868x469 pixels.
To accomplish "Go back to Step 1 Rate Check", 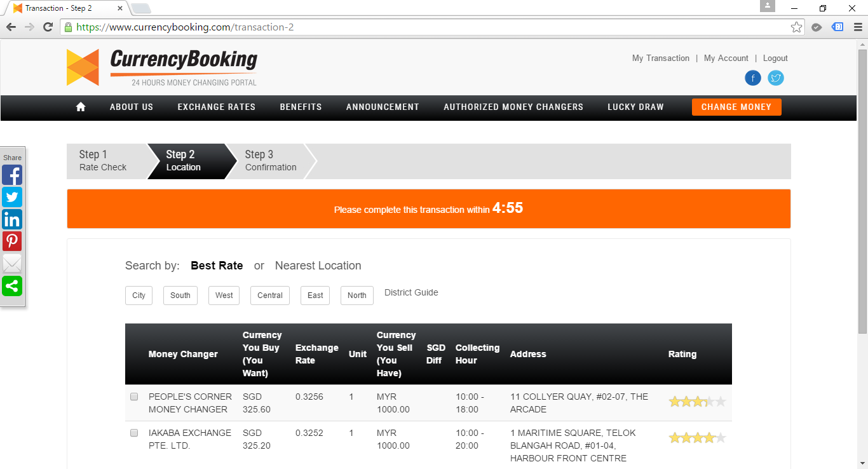I will coord(103,161).
